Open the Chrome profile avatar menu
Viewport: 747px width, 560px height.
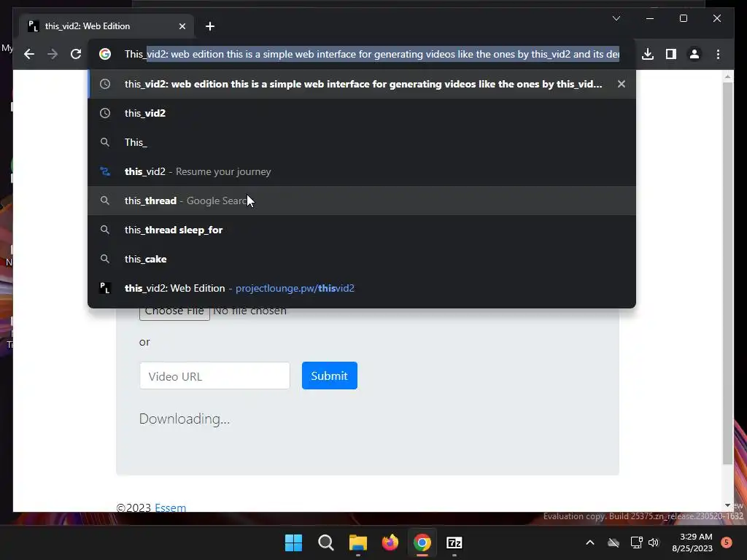694,54
